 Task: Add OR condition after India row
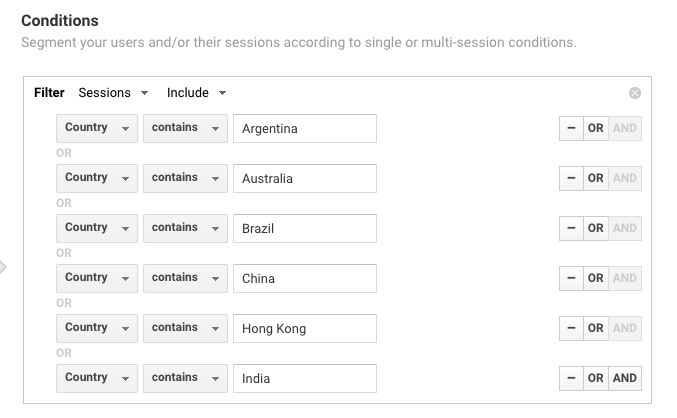[x=595, y=378]
